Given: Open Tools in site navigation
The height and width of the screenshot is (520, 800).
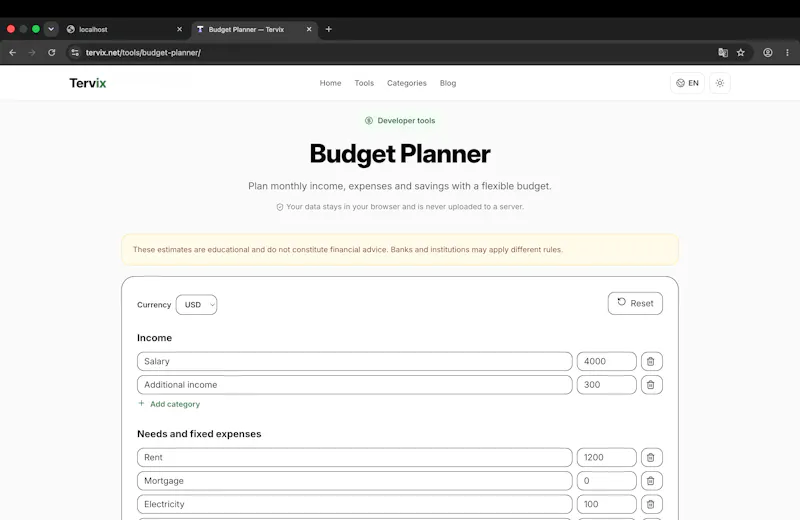Looking at the screenshot, I should pos(364,83).
